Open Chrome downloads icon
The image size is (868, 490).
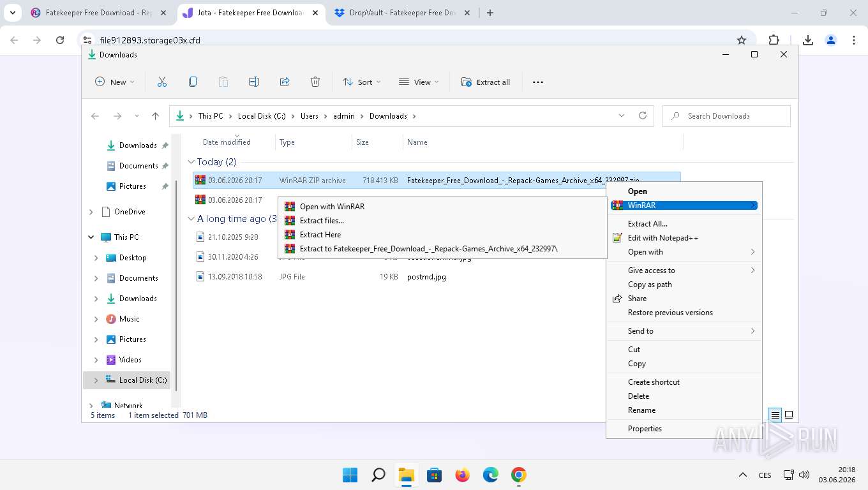click(808, 40)
